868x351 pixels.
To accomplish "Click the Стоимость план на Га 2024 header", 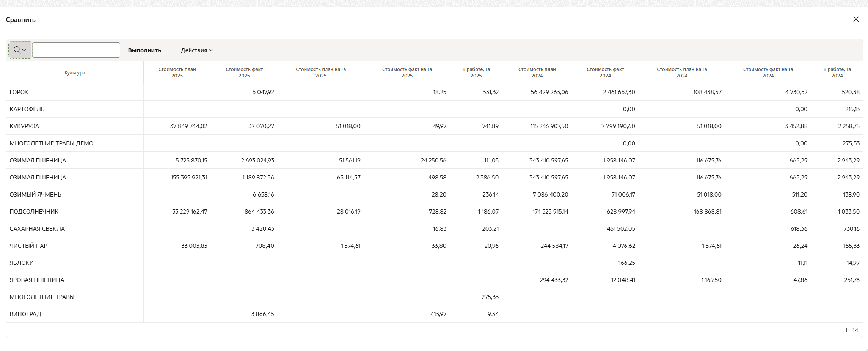I will (x=682, y=72).
